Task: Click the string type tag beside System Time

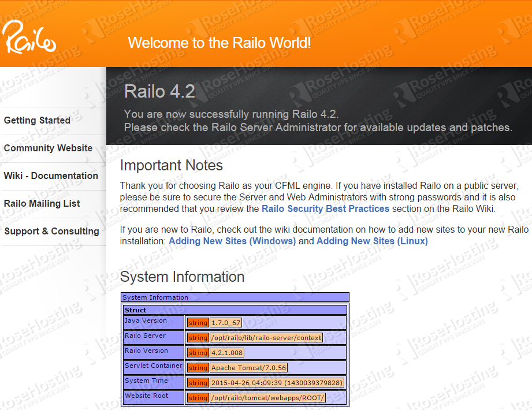Action: [x=198, y=383]
